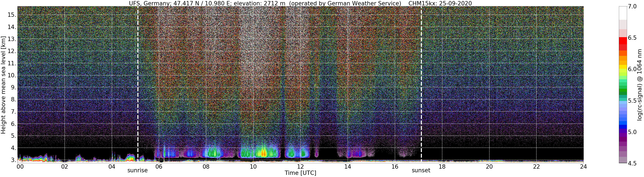Click the colorbar tick label '6.0'
This screenshot has width=644, height=177.
pyautogui.click(x=632, y=69)
